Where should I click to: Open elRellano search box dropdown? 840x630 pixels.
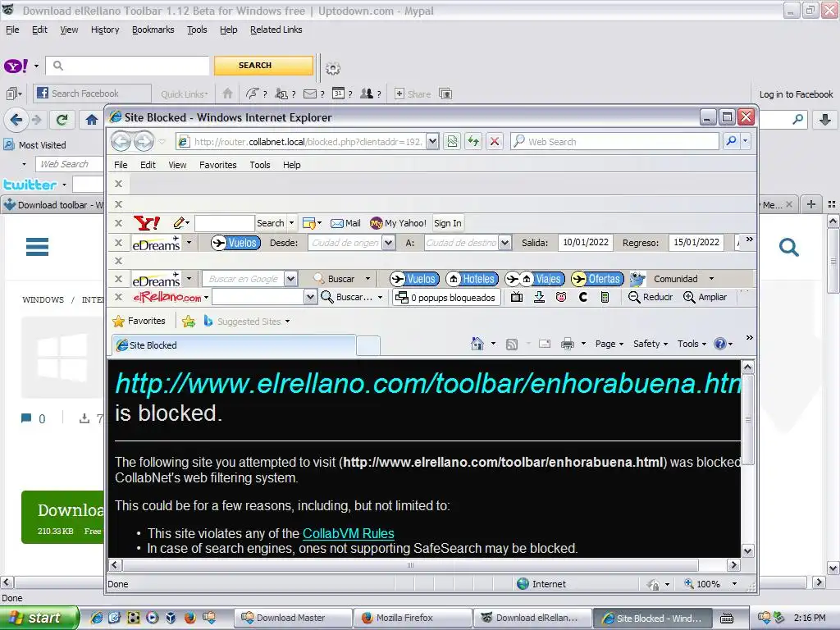click(309, 297)
